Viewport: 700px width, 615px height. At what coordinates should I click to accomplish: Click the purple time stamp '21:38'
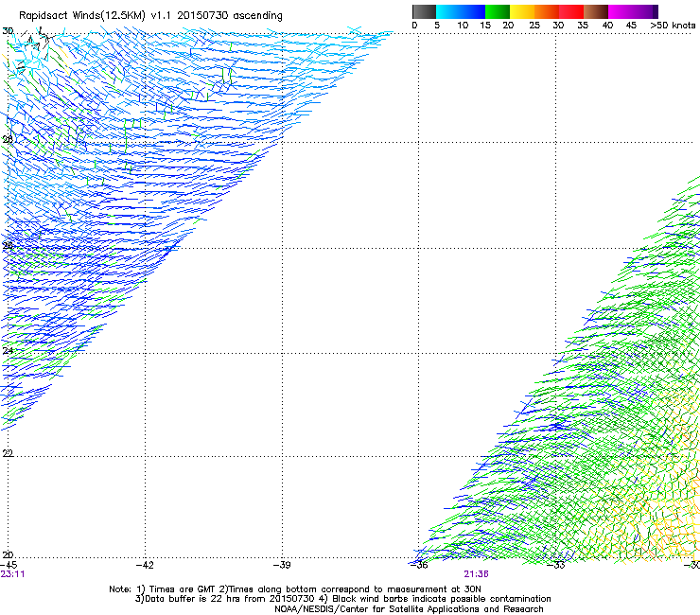click(x=477, y=574)
